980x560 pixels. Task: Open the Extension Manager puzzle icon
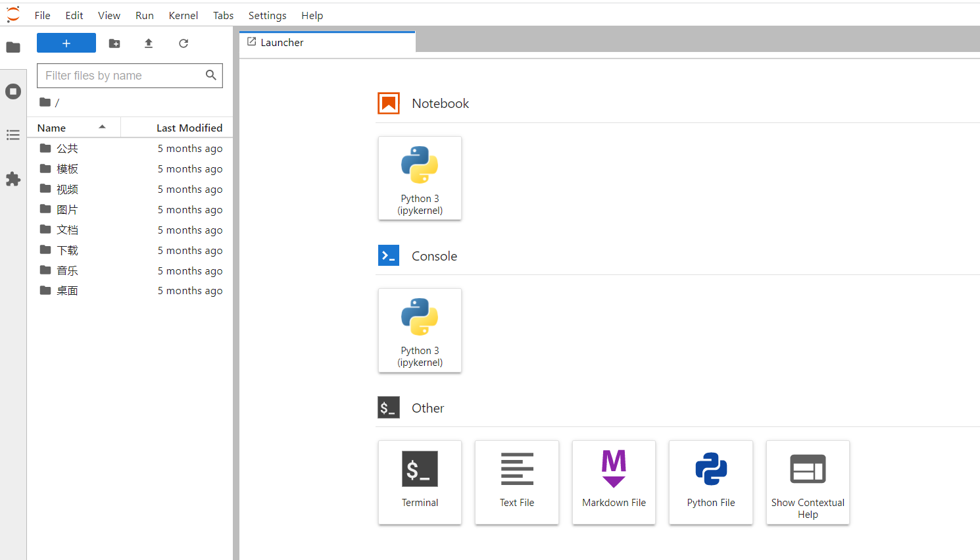click(x=13, y=179)
